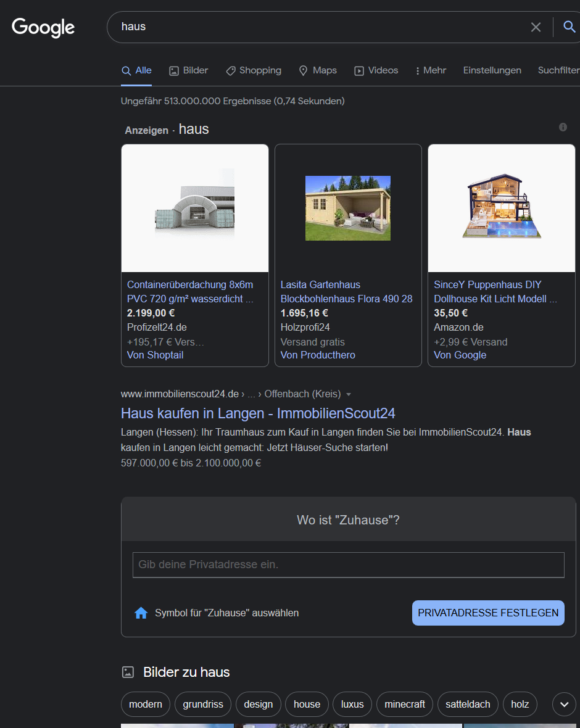Click the price 35,50 €
The height and width of the screenshot is (728, 580).
[x=450, y=313]
